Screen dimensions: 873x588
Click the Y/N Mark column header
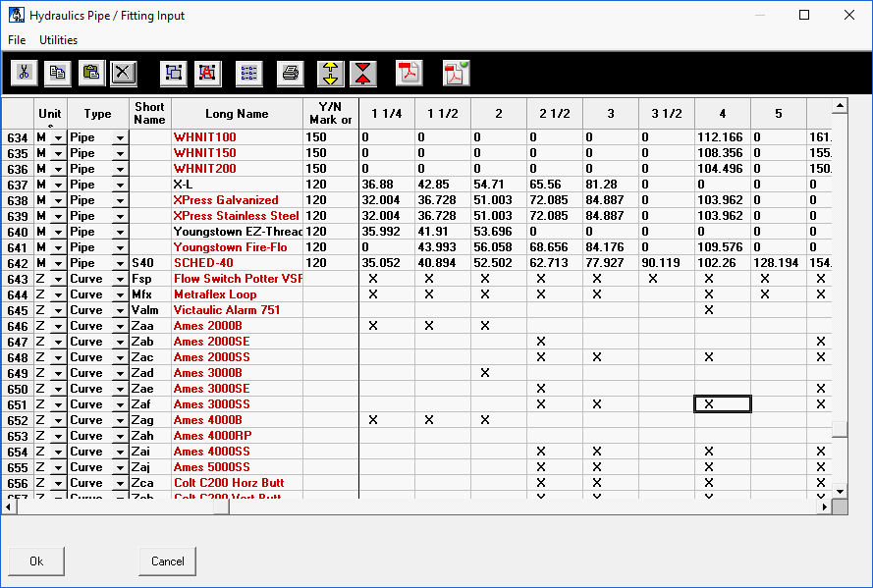coord(331,114)
